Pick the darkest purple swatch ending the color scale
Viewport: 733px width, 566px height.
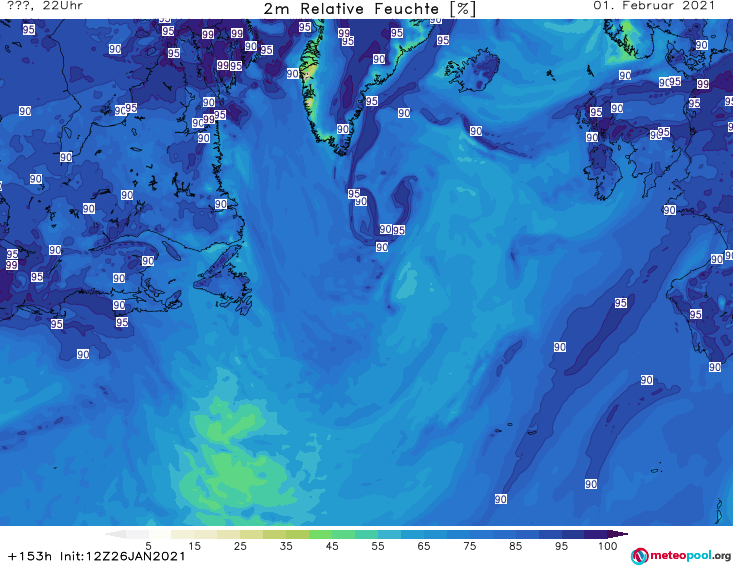[x=596, y=534]
